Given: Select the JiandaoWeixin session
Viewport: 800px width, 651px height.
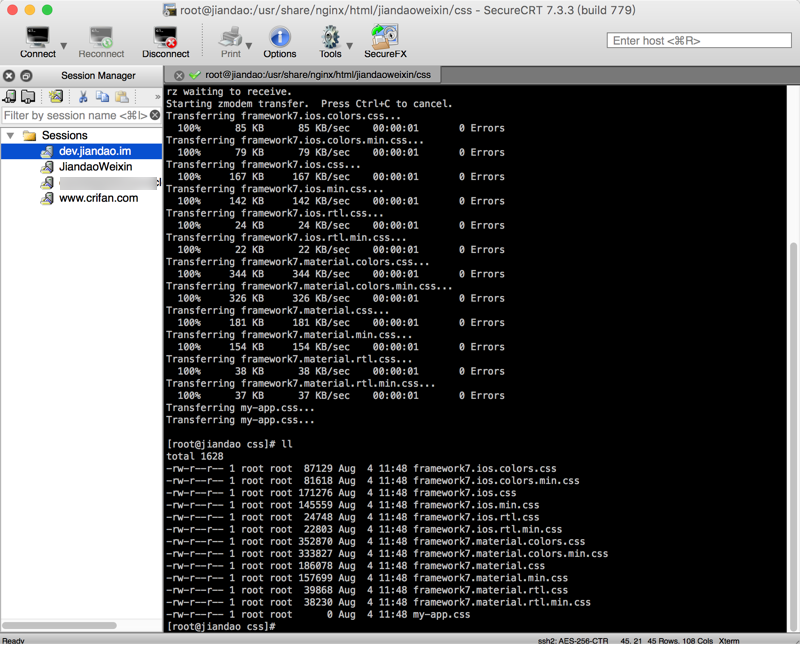Looking at the screenshot, I should click(x=95, y=167).
